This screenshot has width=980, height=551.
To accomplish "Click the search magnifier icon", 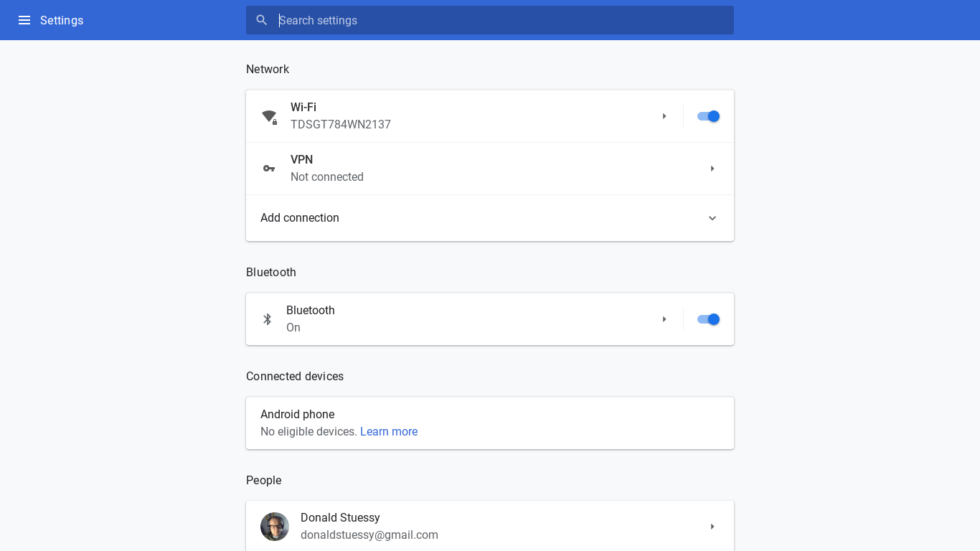I will 262,20.
